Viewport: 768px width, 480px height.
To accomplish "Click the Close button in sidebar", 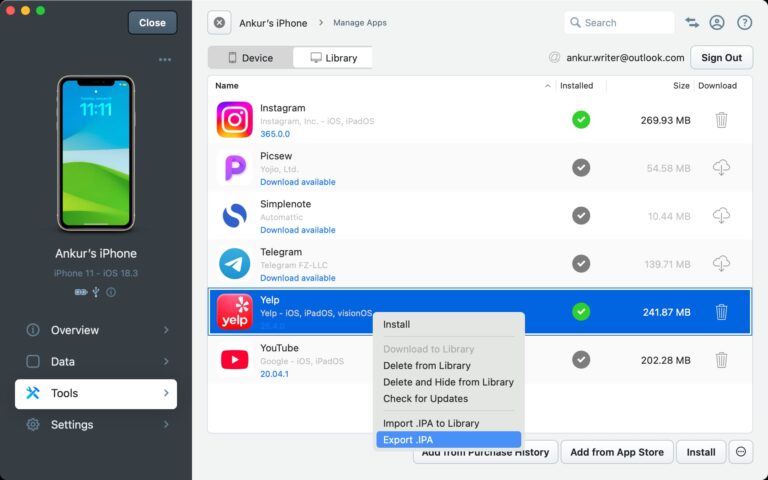I will pos(152,23).
